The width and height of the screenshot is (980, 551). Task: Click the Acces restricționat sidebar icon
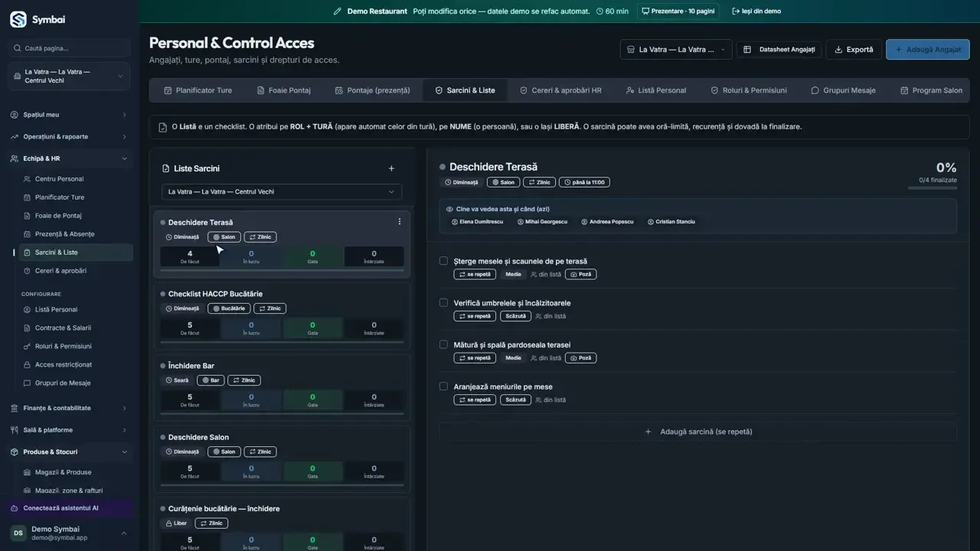pyautogui.click(x=28, y=364)
